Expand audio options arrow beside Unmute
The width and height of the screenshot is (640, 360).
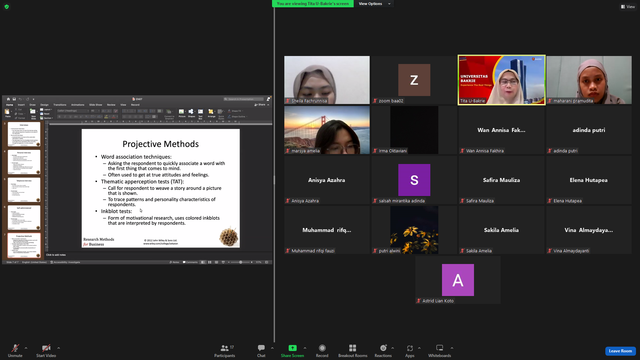click(26, 348)
